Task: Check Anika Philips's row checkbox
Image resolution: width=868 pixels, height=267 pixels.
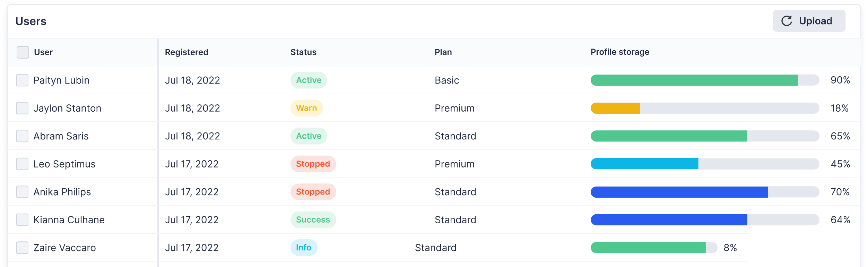Action: (22, 192)
